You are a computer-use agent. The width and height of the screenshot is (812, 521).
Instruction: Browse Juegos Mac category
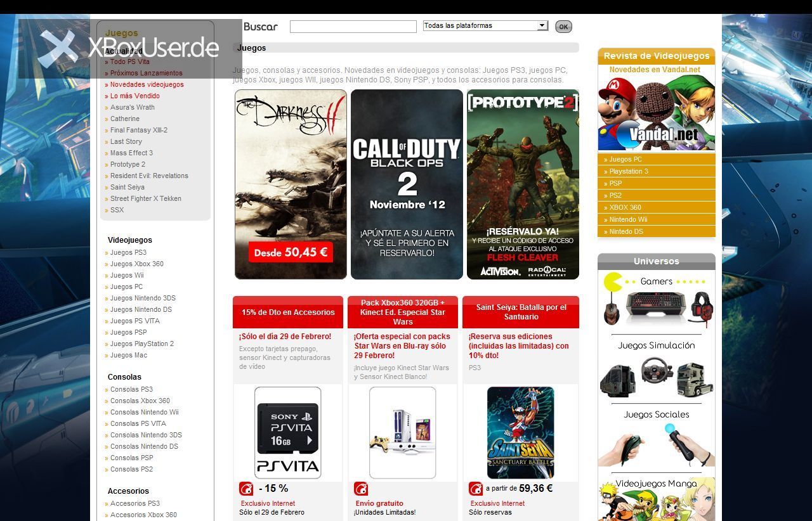tap(128, 355)
